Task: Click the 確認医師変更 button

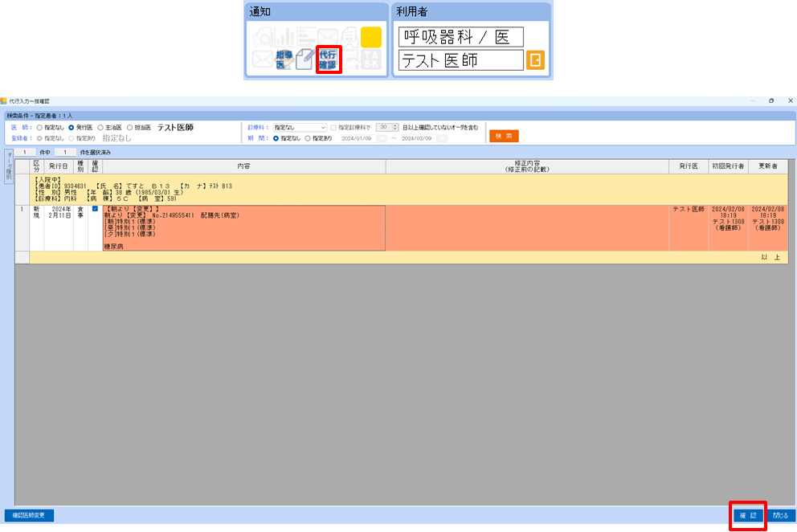Action: (29, 516)
